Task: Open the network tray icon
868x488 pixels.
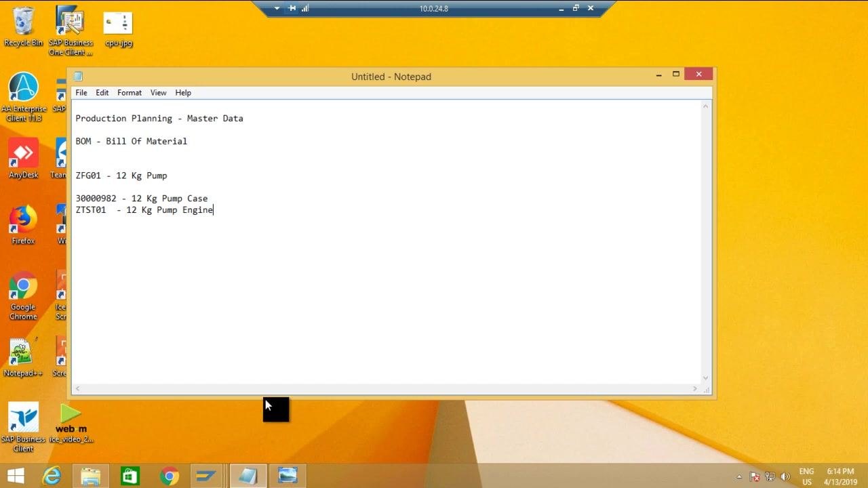Action: pos(770,476)
